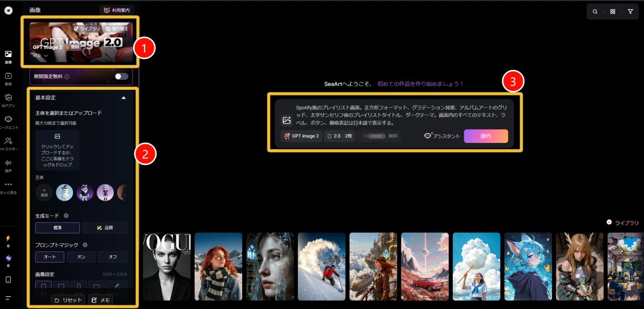Open the schoolgirl holding cloud thumbnail
Viewport: 644px width, 309px height.
(477, 267)
